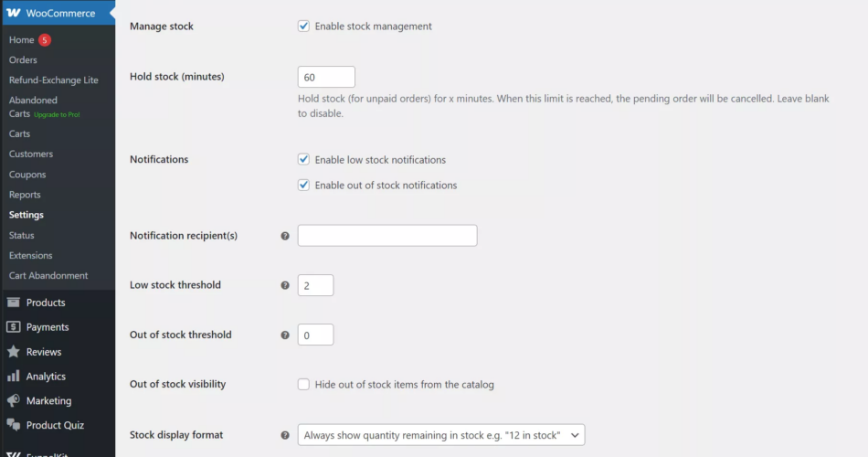The width and height of the screenshot is (868, 457).
Task: Click the Products menu icon
Action: (14, 303)
